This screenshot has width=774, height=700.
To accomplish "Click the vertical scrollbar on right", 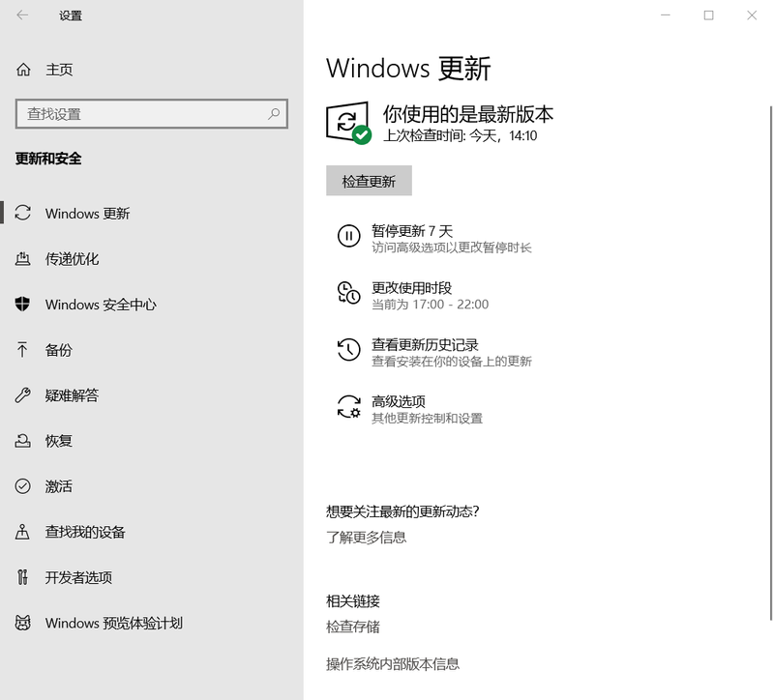I will coord(771,363).
